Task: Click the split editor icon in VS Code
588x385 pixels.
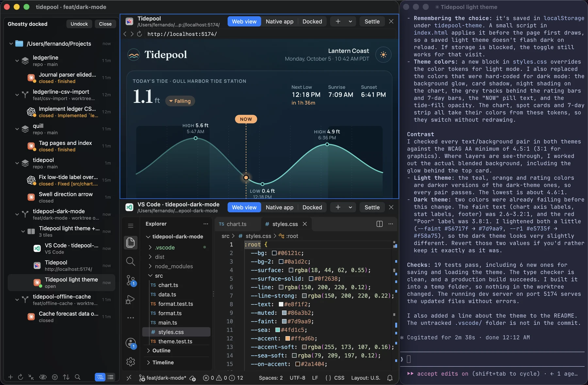Action: tap(380, 224)
